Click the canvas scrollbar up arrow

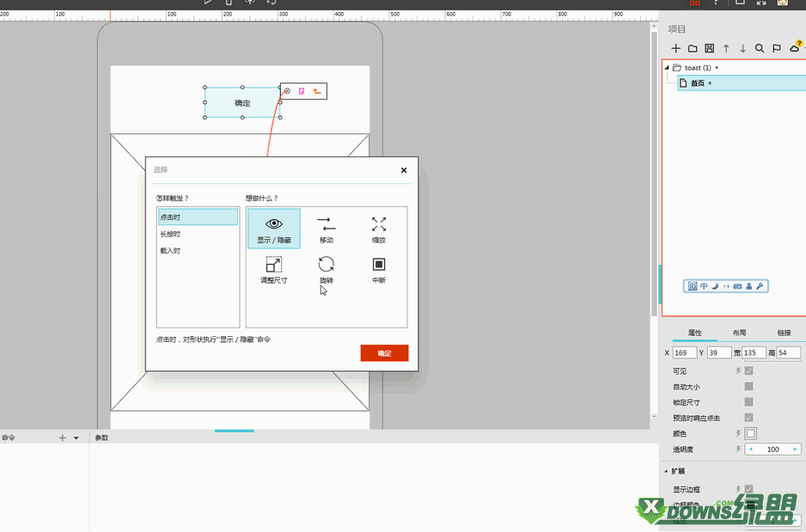point(655,25)
